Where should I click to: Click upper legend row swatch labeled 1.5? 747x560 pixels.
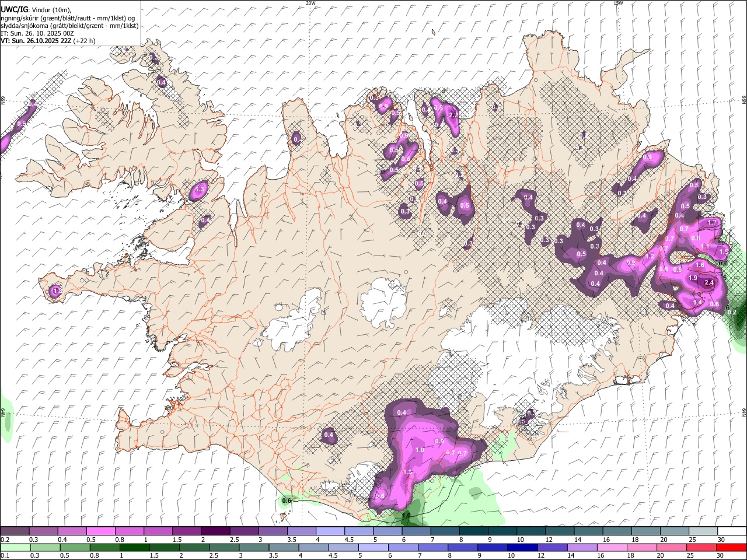click(187, 531)
